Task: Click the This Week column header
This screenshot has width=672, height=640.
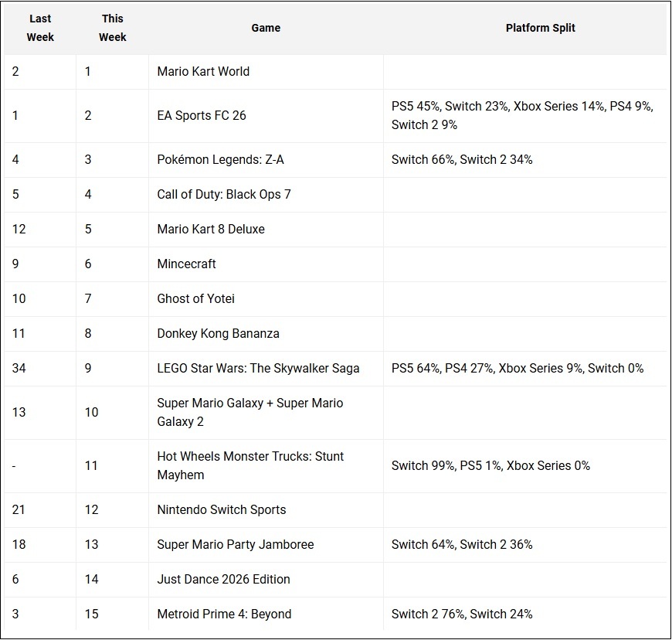Action: click(x=112, y=28)
